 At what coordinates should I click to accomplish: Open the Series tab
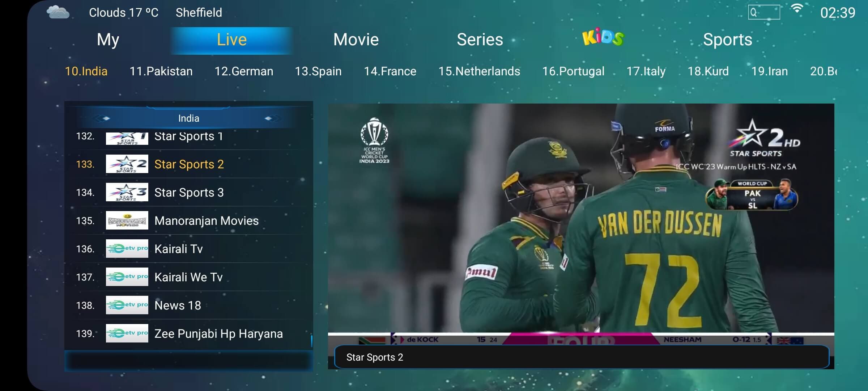point(480,39)
